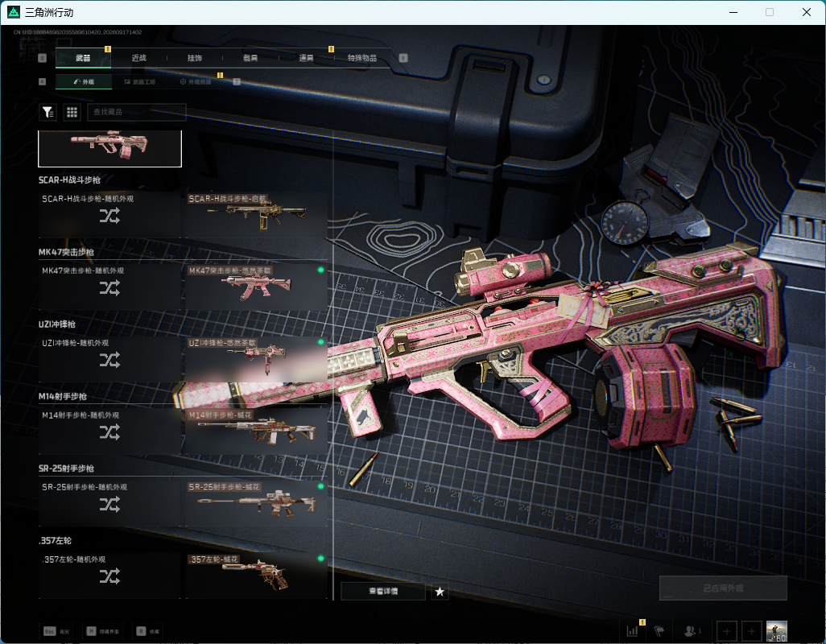The width and height of the screenshot is (826, 644).
Task: Select UZI random appearance shuffle icon
Action: pyautogui.click(x=109, y=360)
